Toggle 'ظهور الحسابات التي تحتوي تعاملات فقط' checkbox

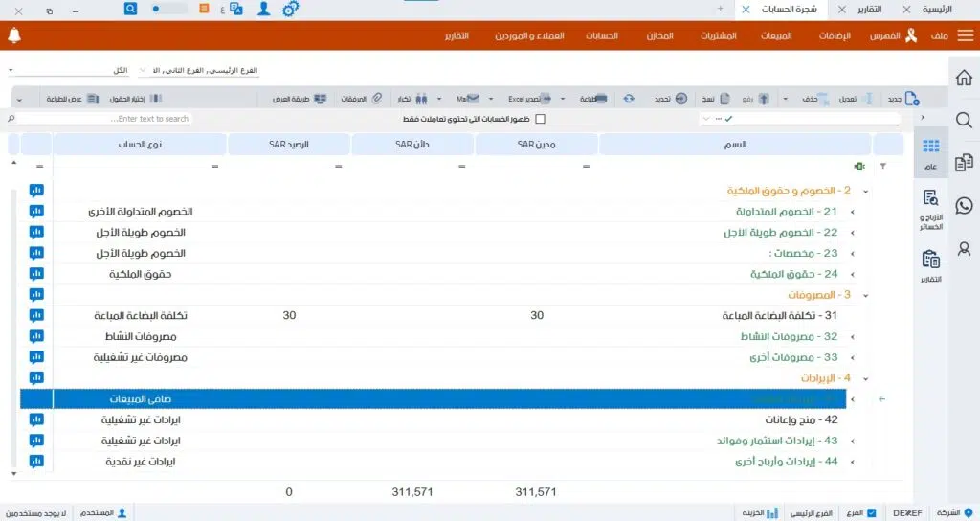540,120
